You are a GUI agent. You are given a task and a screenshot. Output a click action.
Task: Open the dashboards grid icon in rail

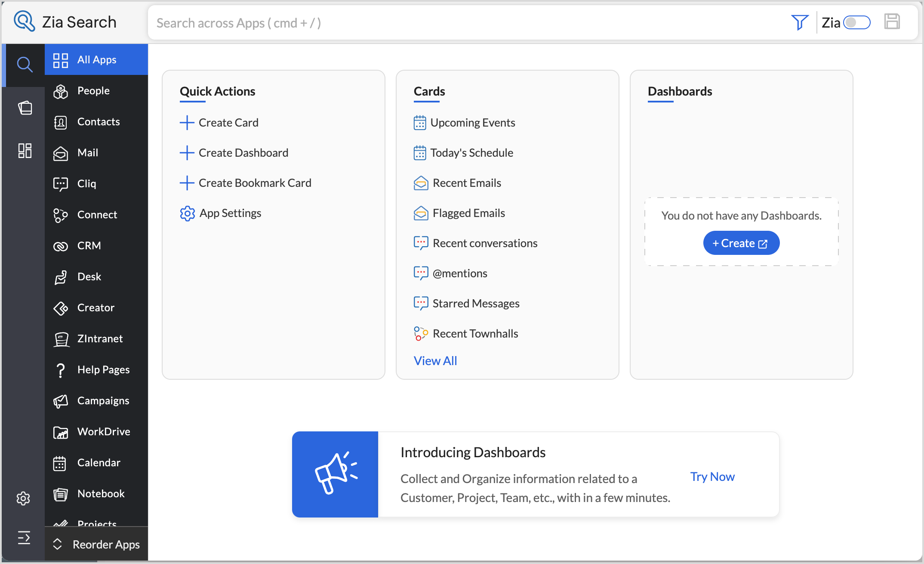coord(25,151)
